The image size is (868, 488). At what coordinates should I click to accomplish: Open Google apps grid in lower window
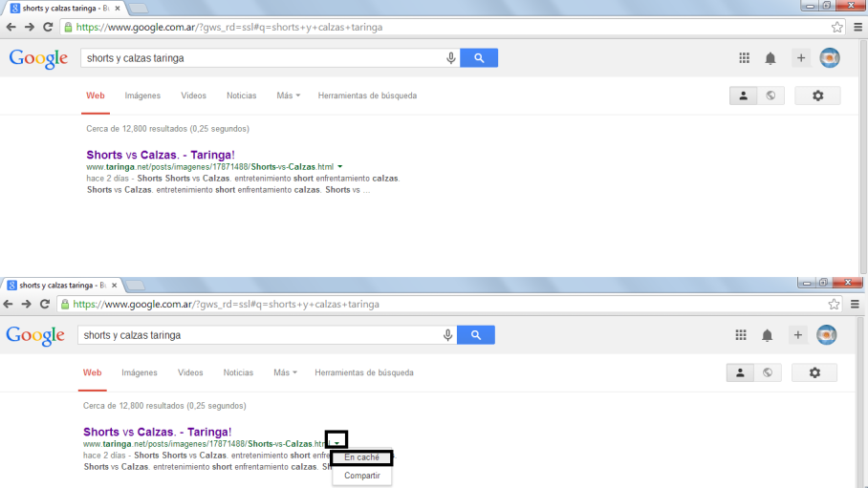pos(741,335)
